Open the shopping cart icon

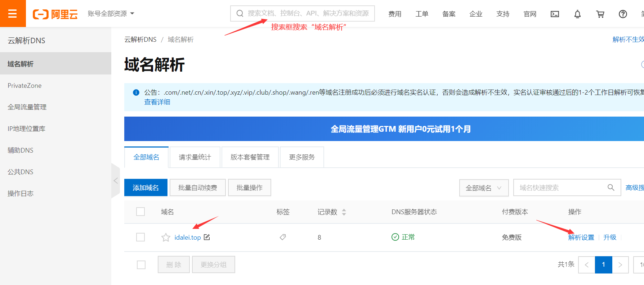(600, 14)
